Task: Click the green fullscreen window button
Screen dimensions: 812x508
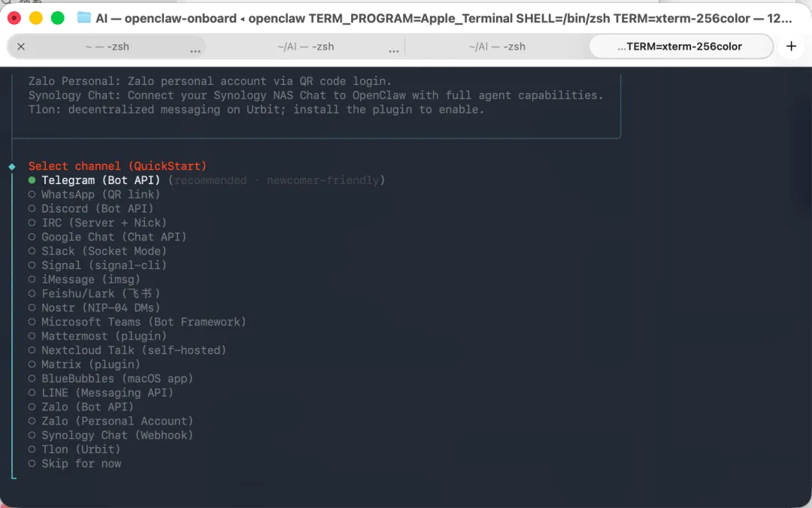Action: [x=57, y=18]
